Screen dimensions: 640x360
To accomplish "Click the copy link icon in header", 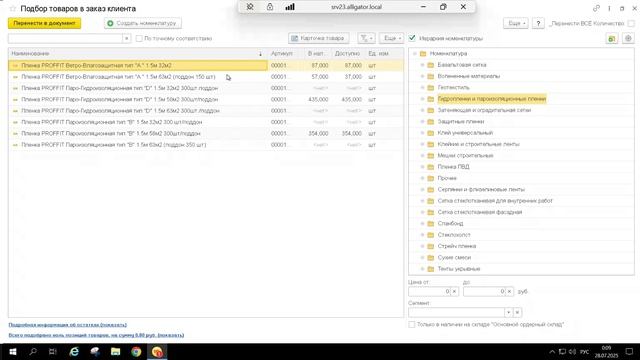I will (596, 8).
